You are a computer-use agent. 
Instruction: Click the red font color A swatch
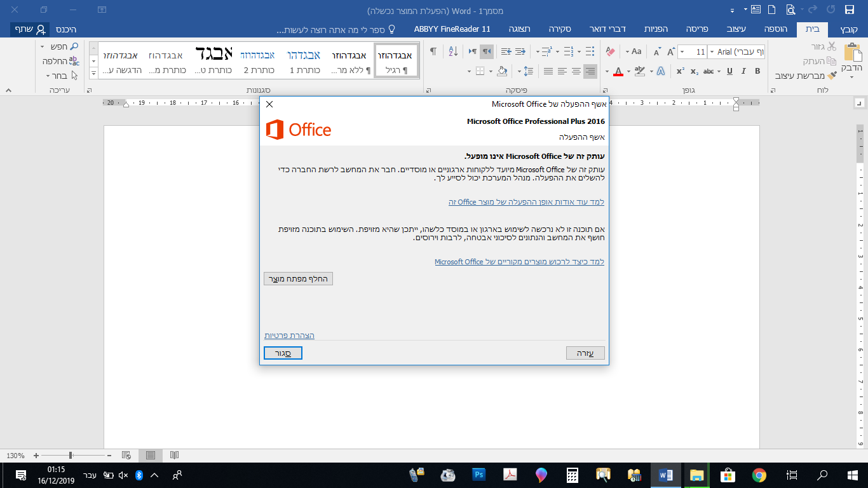tap(618, 71)
